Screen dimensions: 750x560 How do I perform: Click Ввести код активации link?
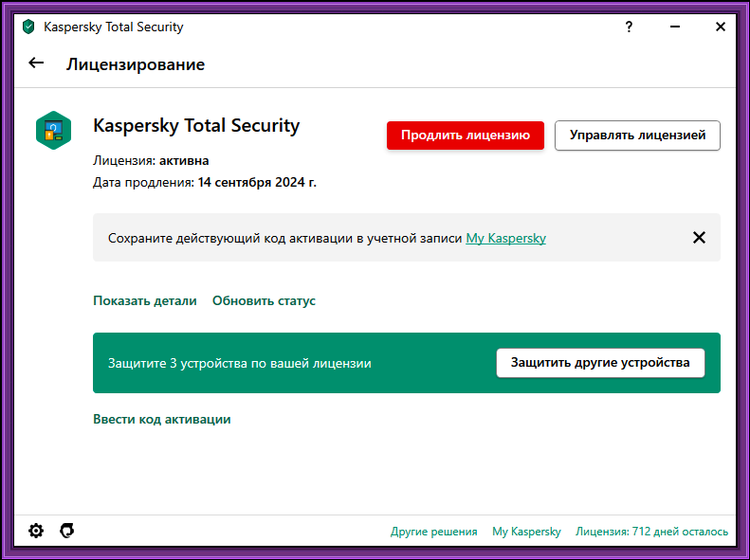(162, 419)
